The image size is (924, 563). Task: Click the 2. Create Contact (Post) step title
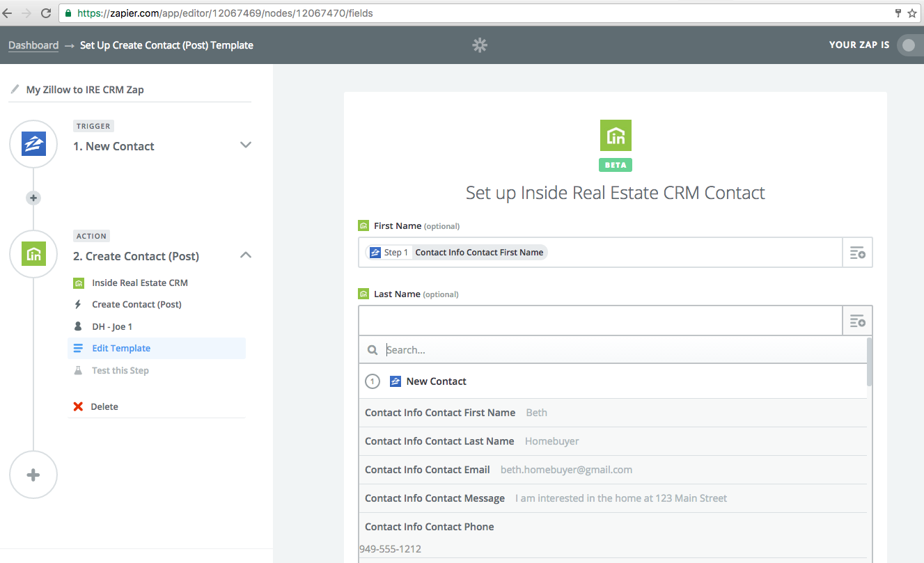click(136, 256)
